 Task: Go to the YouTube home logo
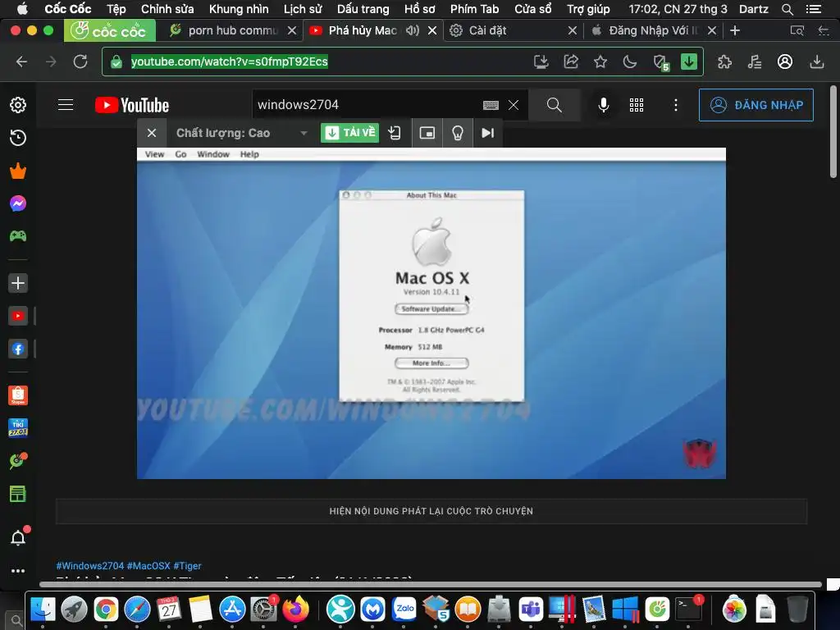tap(132, 105)
